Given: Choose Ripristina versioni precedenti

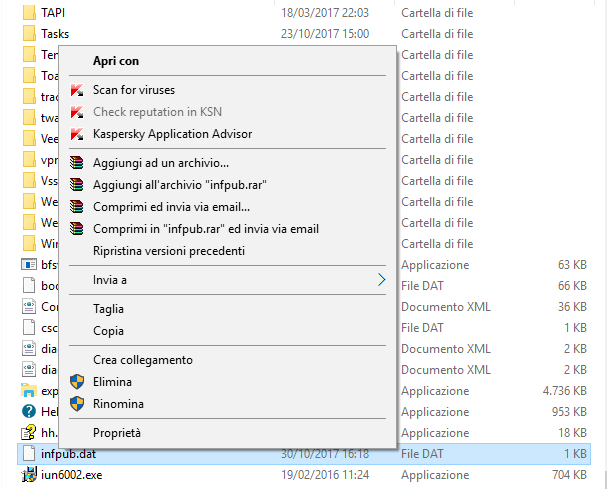Looking at the screenshot, I should click(168, 251).
